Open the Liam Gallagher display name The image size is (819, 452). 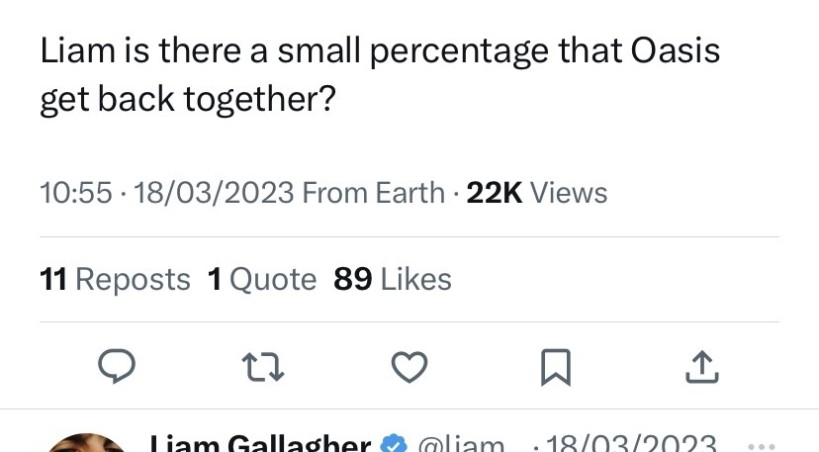(x=260, y=444)
